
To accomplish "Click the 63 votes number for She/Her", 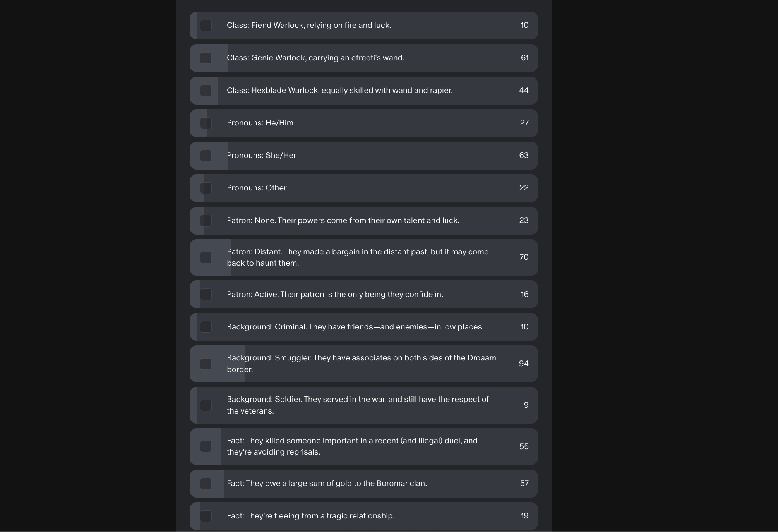I will [x=524, y=155].
